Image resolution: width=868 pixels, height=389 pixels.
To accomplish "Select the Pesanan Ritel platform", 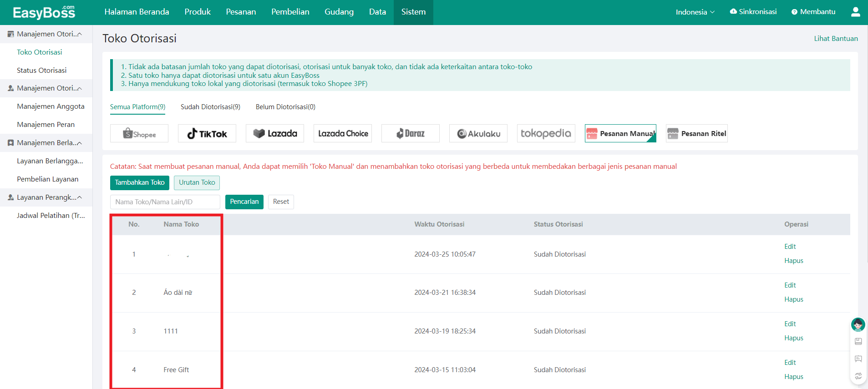I will pyautogui.click(x=697, y=133).
